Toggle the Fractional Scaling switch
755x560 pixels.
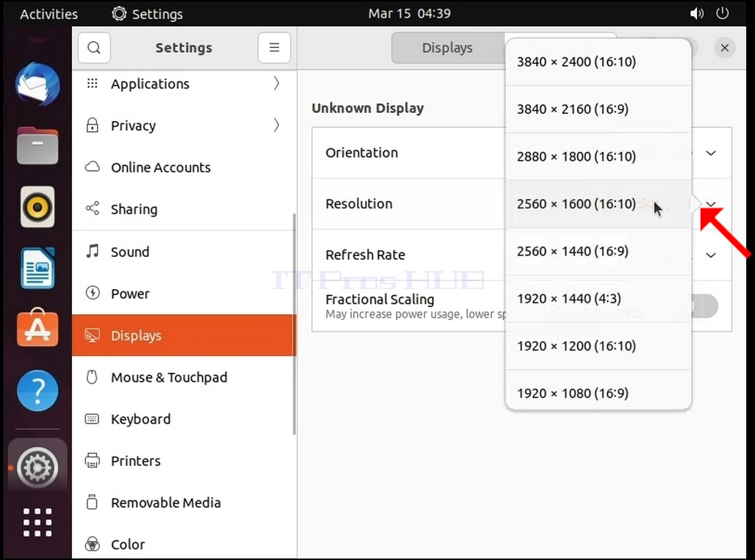[705, 306]
